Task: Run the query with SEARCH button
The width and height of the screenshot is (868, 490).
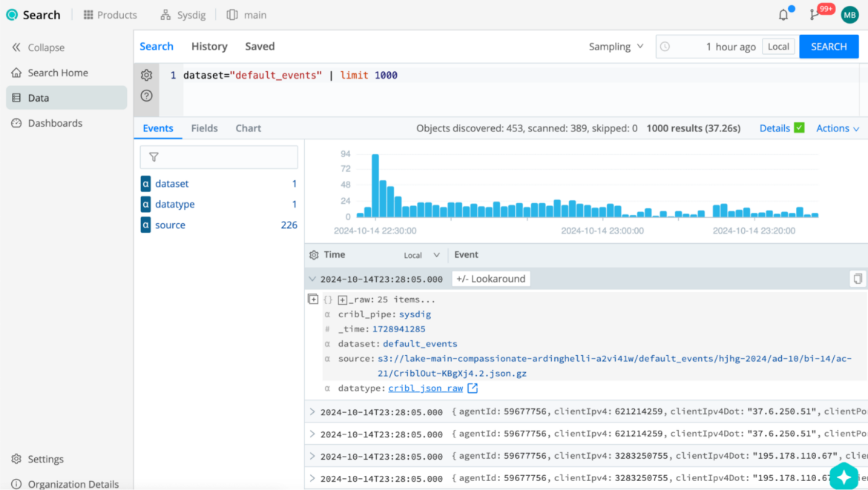Action: tap(829, 47)
